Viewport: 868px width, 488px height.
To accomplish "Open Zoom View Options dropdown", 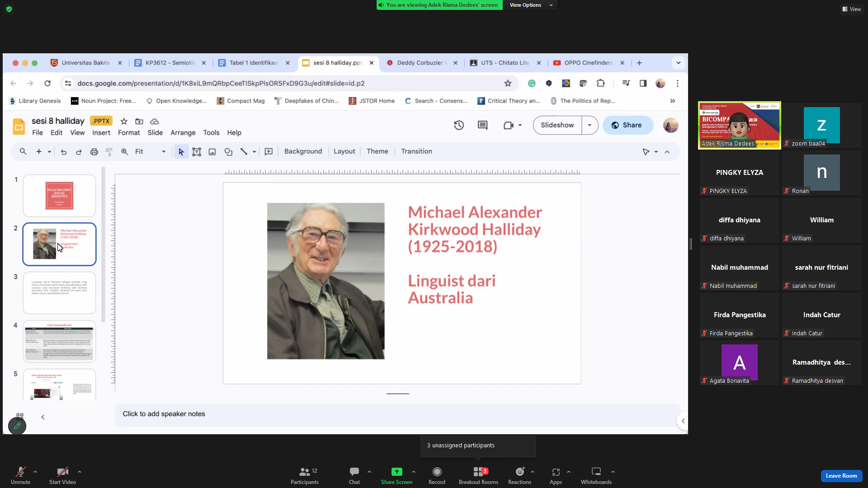I will pyautogui.click(x=530, y=5).
